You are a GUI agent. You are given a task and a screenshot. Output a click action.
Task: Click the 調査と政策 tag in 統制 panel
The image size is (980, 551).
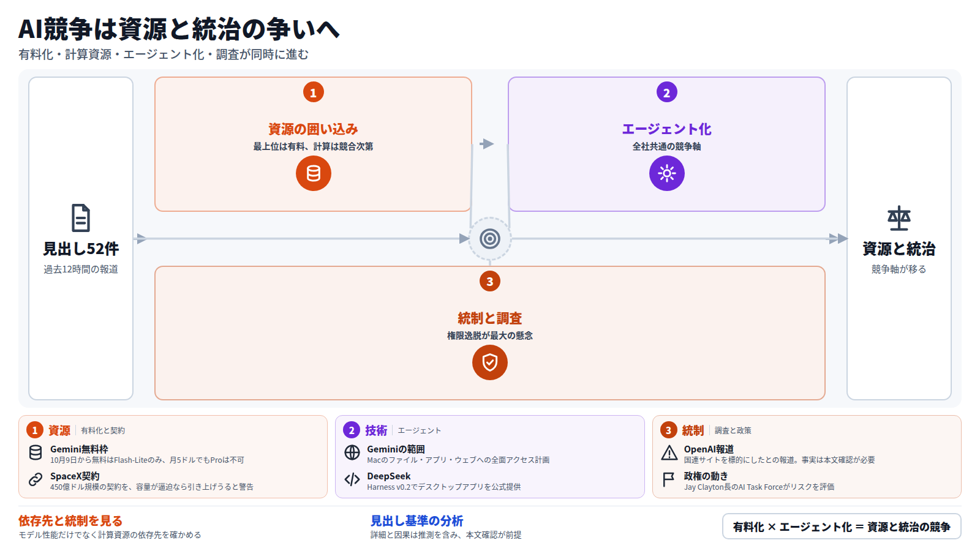(x=733, y=431)
